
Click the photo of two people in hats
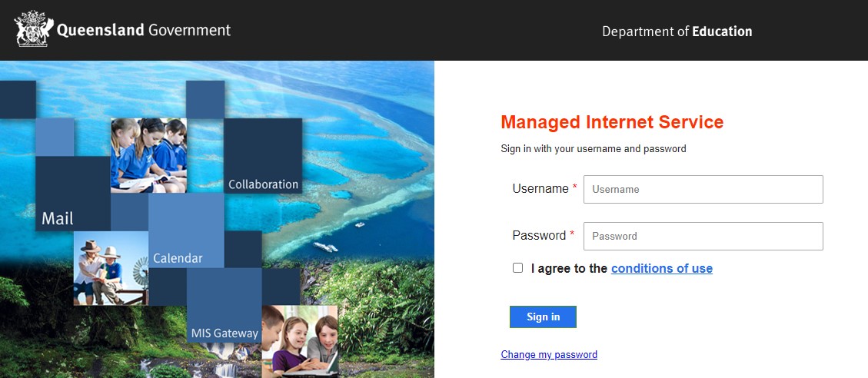coord(111,268)
